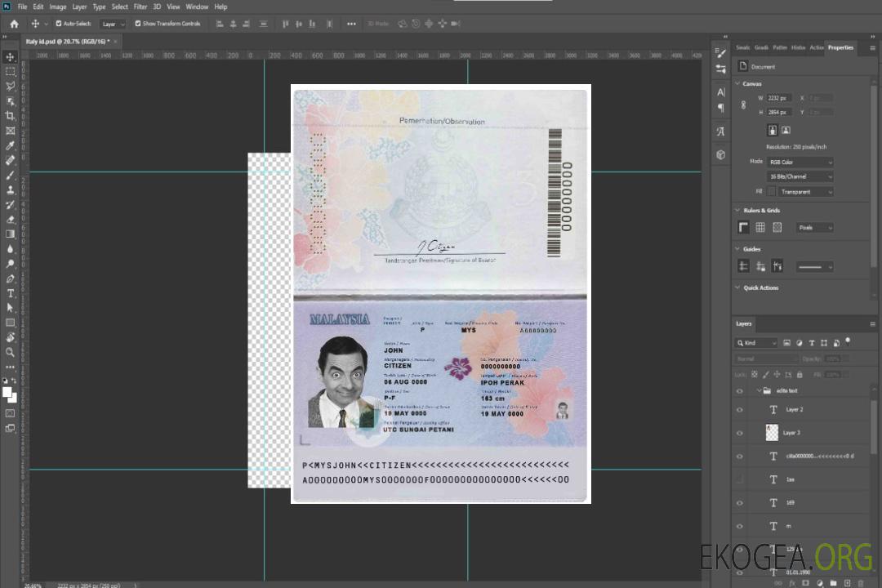This screenshot has width=882, height=588.
Task: Toggle Show Transform Controls checkbox
Action: pos(138,24)
